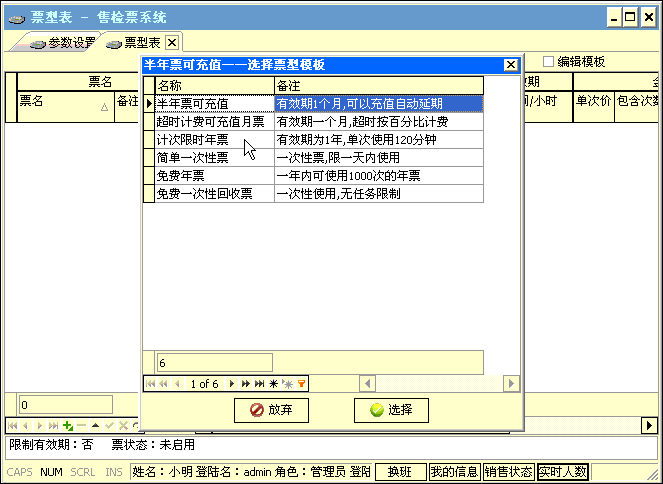Close the template selection dialog
This screenshot has height=484, width=663.
tap(511, 65)
